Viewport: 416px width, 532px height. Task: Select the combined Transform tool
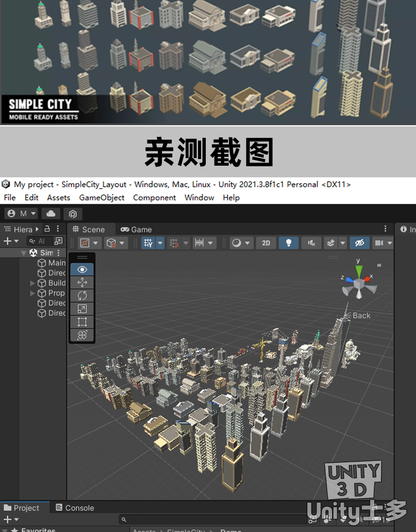tap(82, 335)
